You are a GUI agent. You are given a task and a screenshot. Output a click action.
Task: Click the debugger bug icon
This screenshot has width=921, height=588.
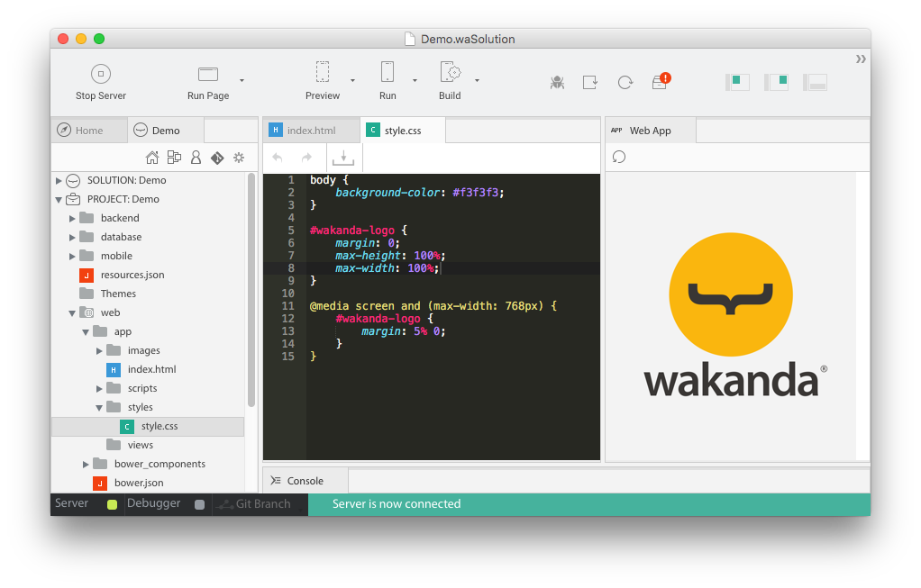click(557, 82)
